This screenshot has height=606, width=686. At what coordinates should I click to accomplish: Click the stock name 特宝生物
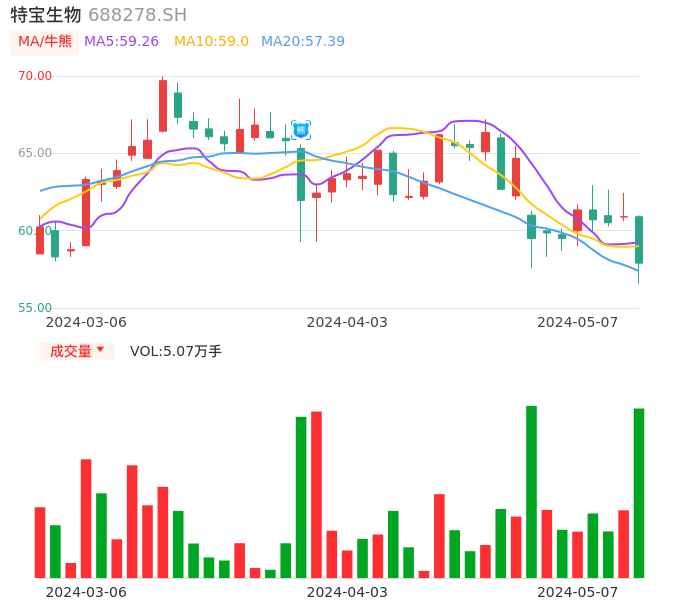pos(46,15)
